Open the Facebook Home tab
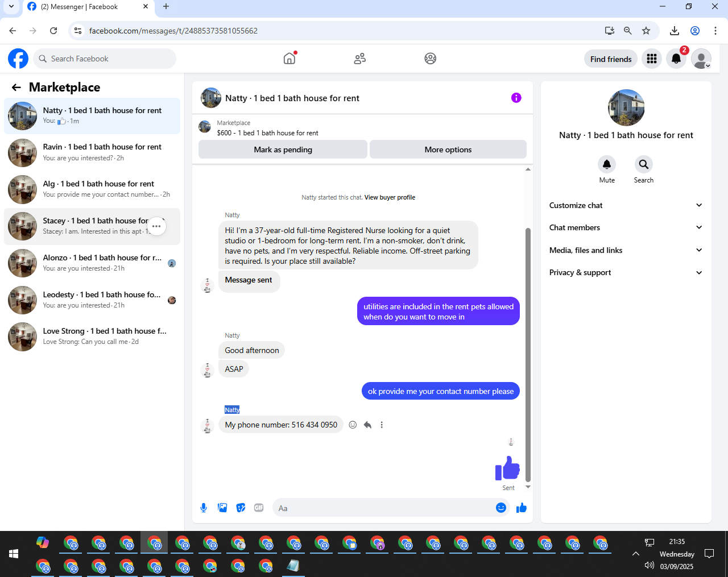 [289, 59]
